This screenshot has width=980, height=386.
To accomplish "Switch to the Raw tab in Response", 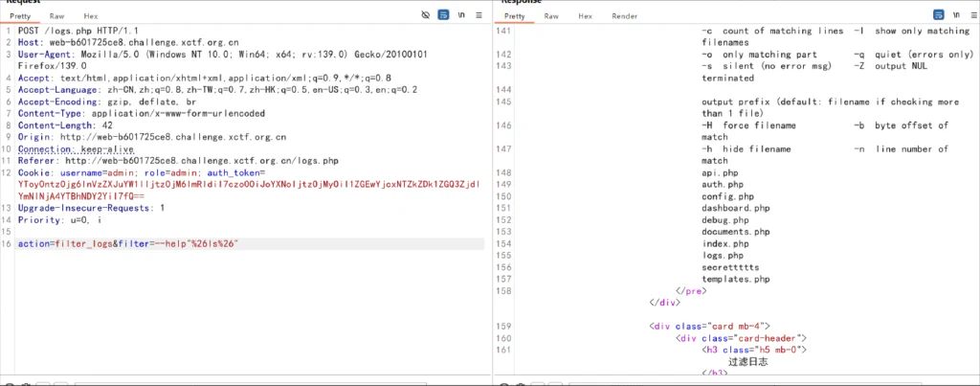I will pyautogui.click(x=551, y=16).
